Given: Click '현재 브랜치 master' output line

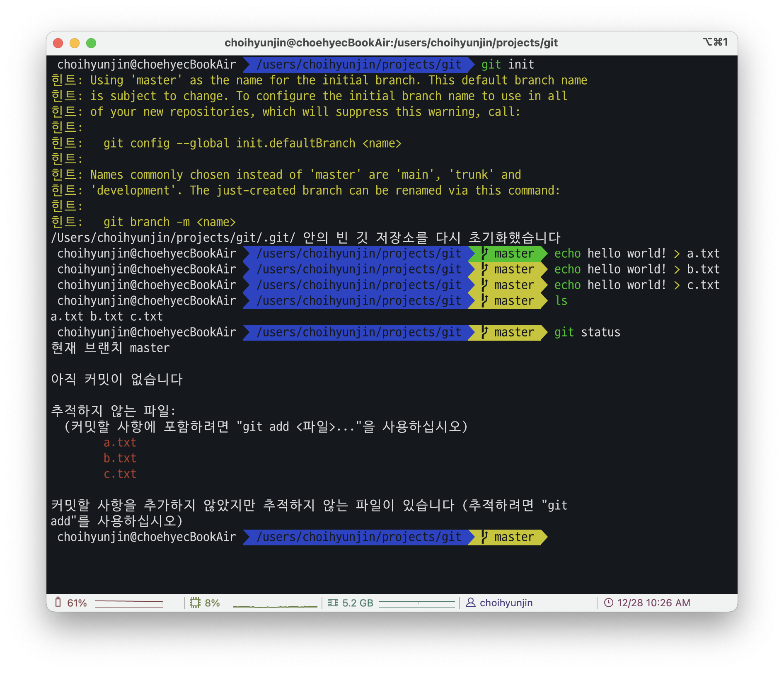Looking at the screenshot, I should (x=110, y=348).
